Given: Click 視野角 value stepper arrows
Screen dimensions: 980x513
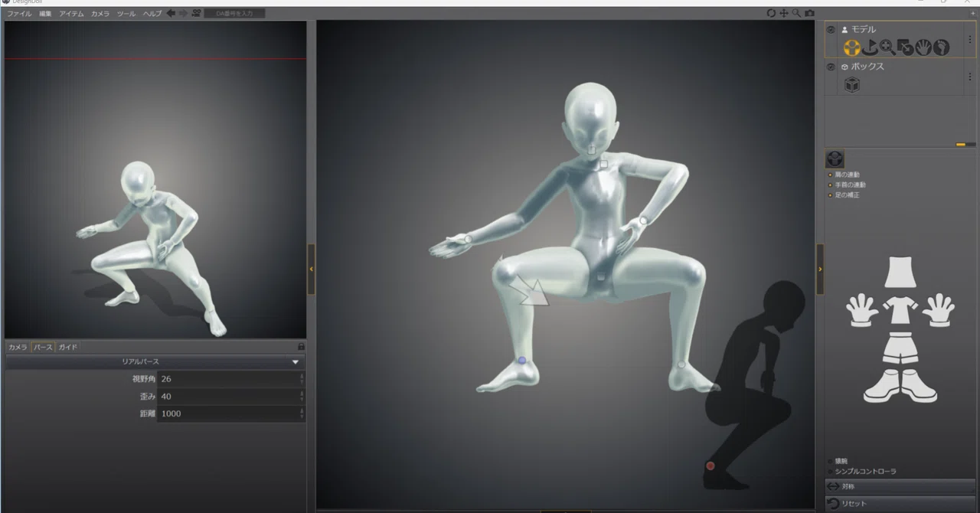Looking at the screenshot, I should [302, 379].
